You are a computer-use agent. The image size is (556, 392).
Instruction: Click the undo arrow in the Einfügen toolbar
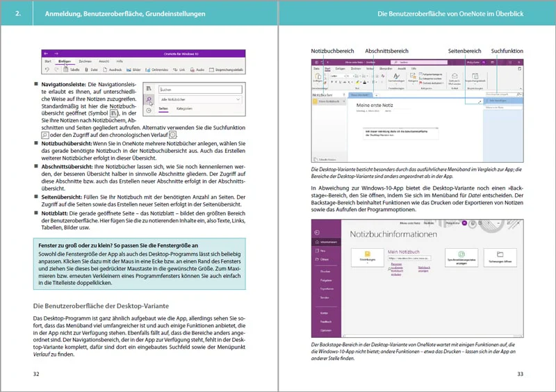tap(47, 70)
